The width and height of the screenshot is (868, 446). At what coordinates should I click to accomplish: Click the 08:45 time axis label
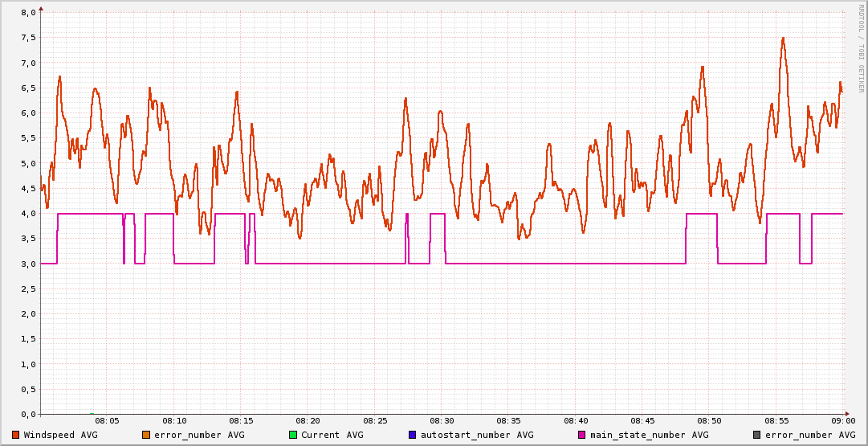(x=643, y=421)
